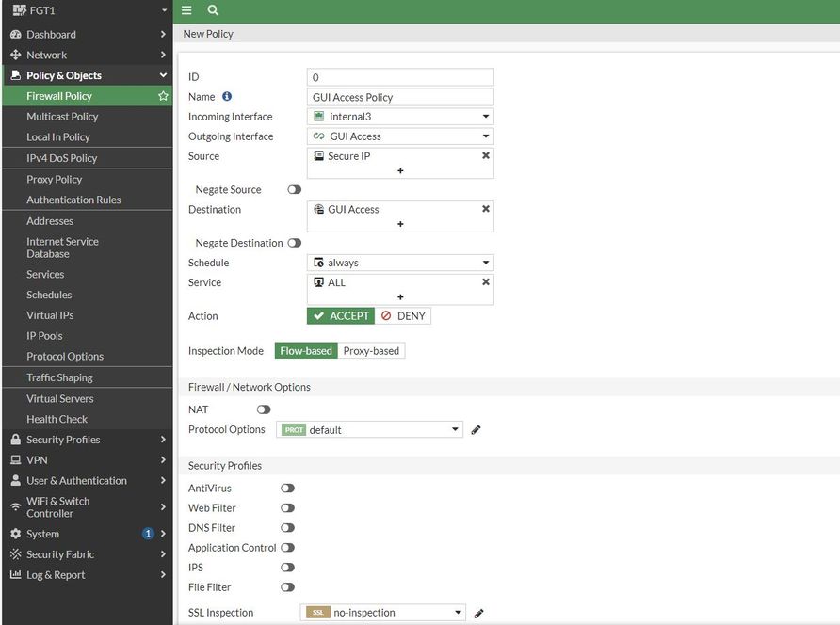
Task: Edit Protocol Options profile with the pencil icon
Action: pyautogui.click(x=476, y=429)
